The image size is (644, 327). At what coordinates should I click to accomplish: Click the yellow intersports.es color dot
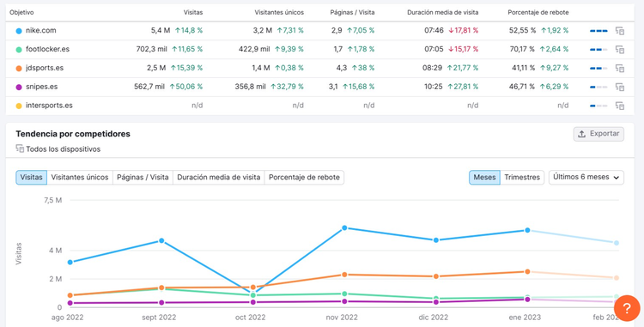(x=19, y=106)
